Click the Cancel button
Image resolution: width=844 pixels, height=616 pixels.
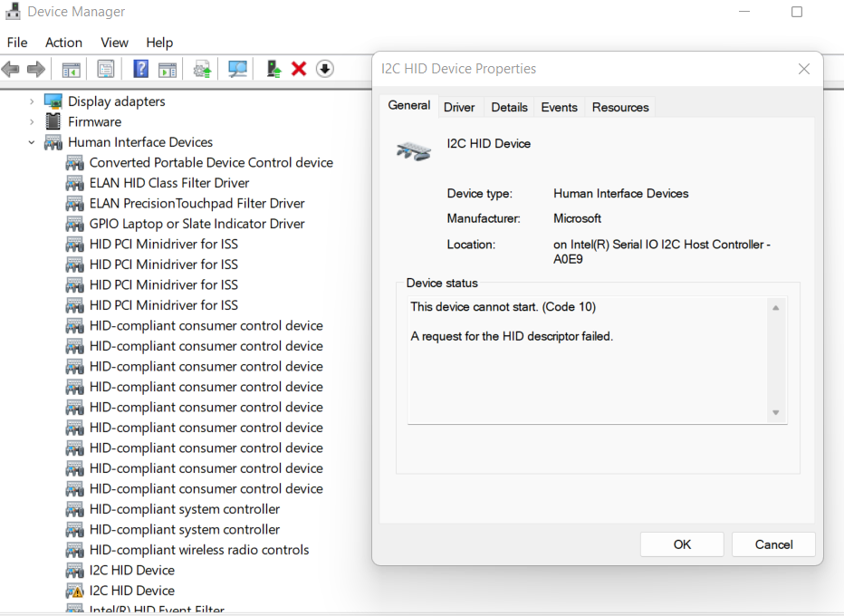pos(773,544)
